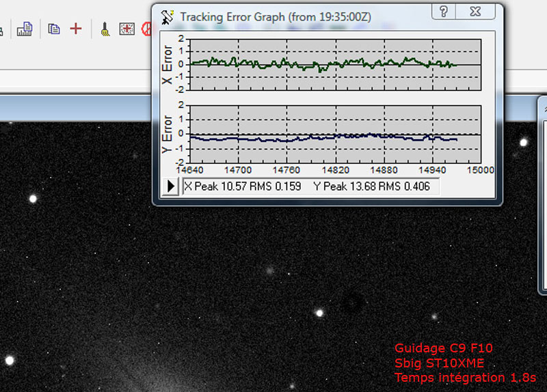Click the telescope icon in Tracking Error Graph title

(168, 17)
